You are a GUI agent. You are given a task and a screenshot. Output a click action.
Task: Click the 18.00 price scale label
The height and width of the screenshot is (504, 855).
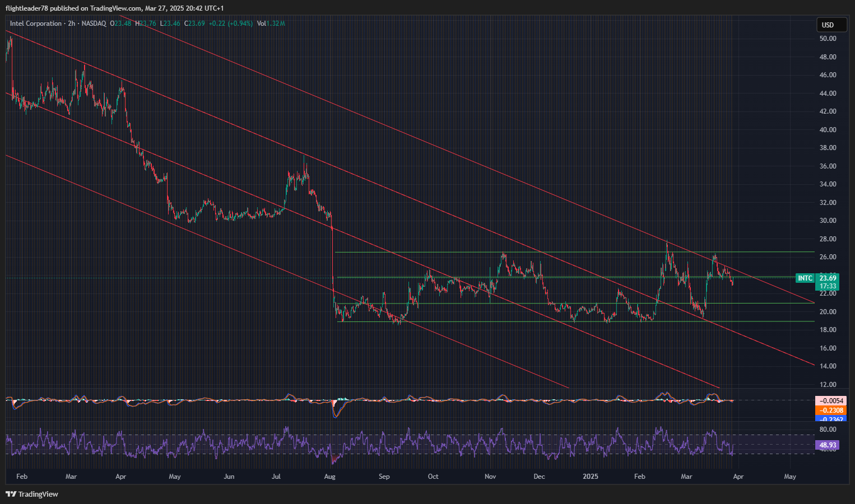point(828,330)
